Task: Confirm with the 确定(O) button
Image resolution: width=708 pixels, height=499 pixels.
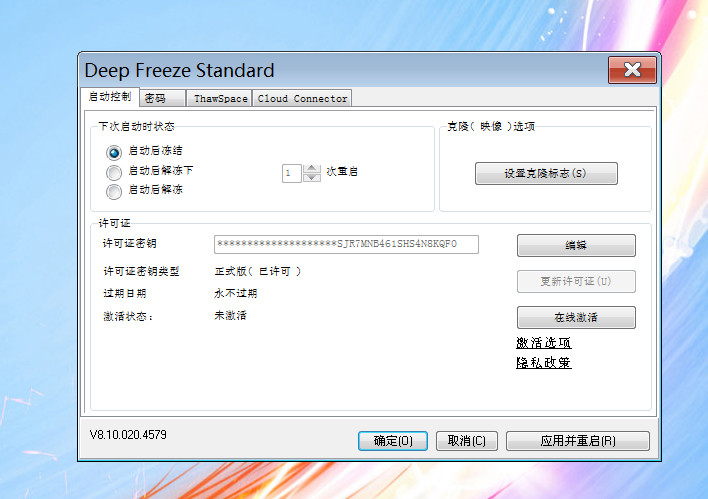Action: 393,441
